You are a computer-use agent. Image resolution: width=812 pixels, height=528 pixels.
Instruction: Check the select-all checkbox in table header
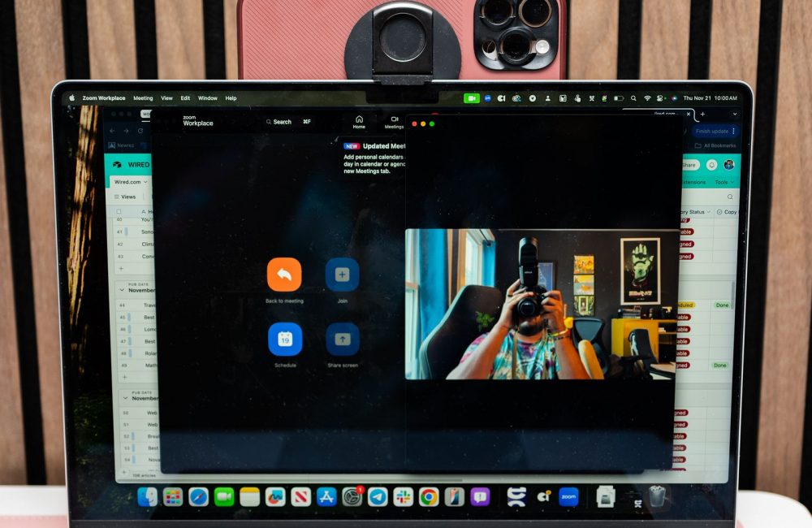(x=120, y=211)
